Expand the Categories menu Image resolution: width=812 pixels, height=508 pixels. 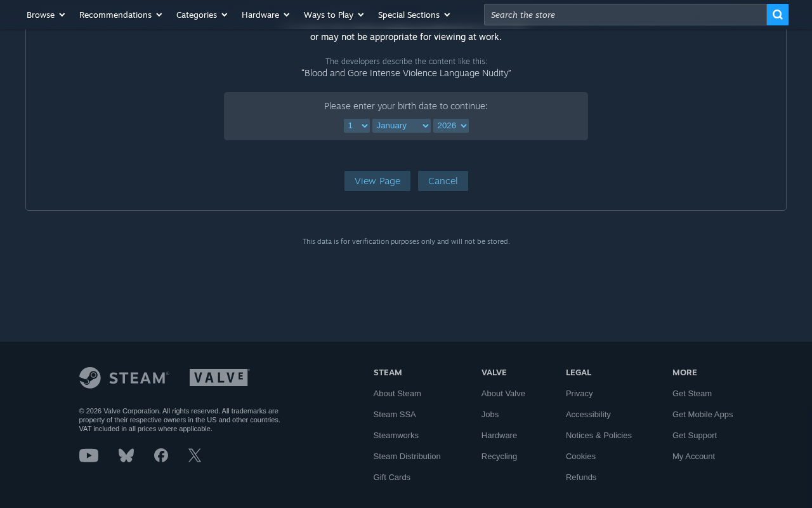click(202, 15)
